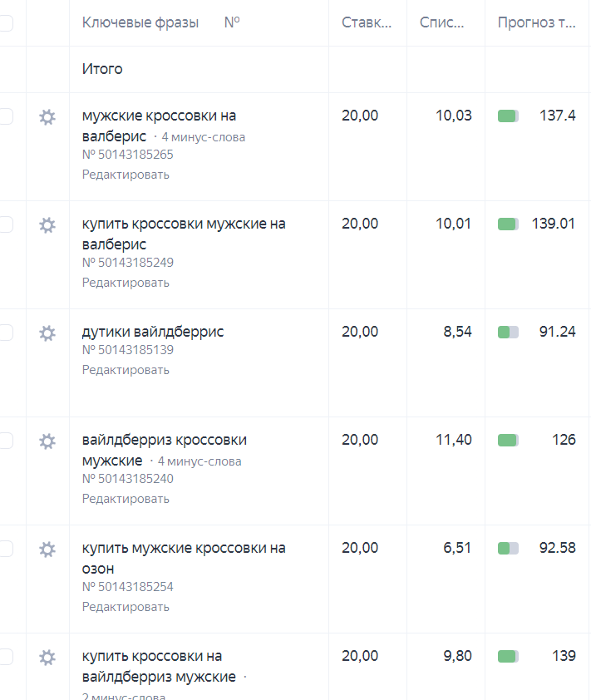Sort by Ключевые фразы column header
This screenshot has width=591, height=700.
coord(140,23)
